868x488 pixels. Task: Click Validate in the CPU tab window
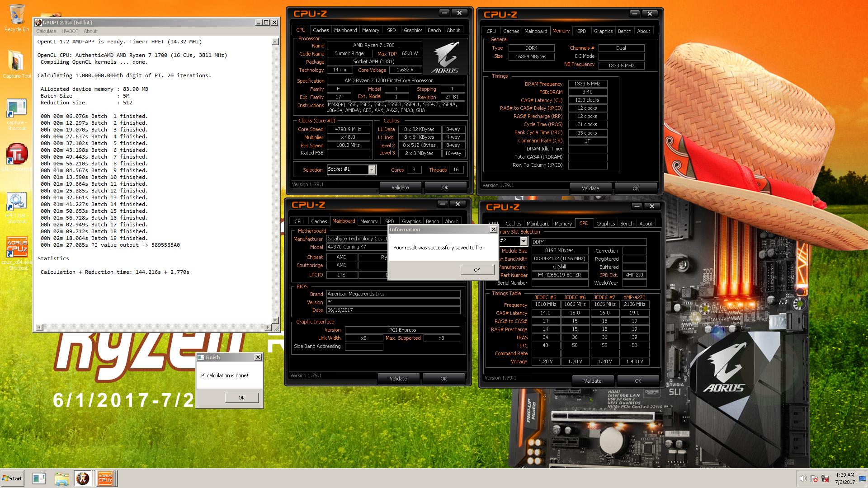[400, 188]
